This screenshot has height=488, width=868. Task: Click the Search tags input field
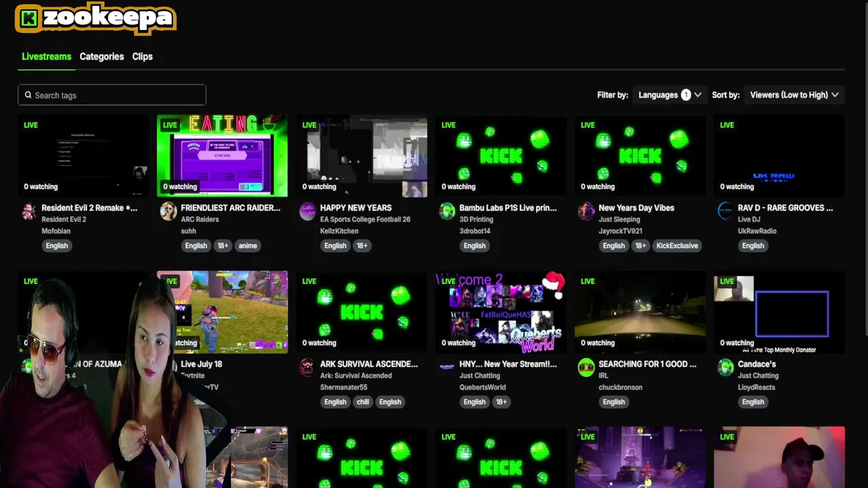[112, 95]
